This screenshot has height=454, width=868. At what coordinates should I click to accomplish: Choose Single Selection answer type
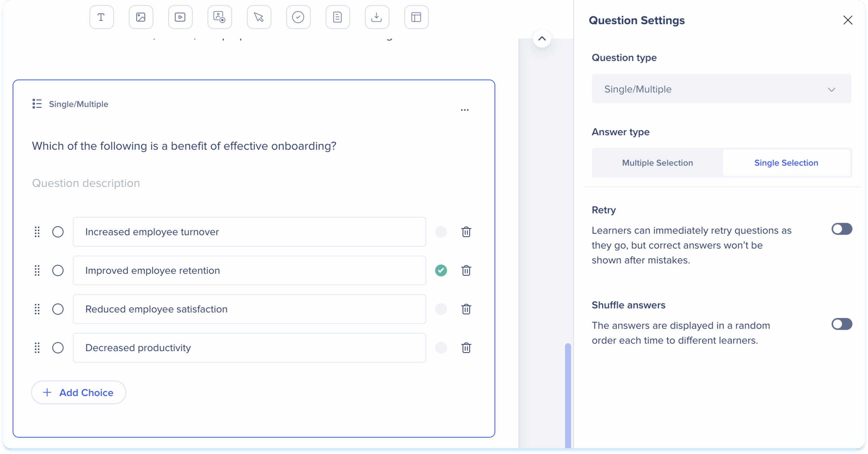tap(786, 163)
